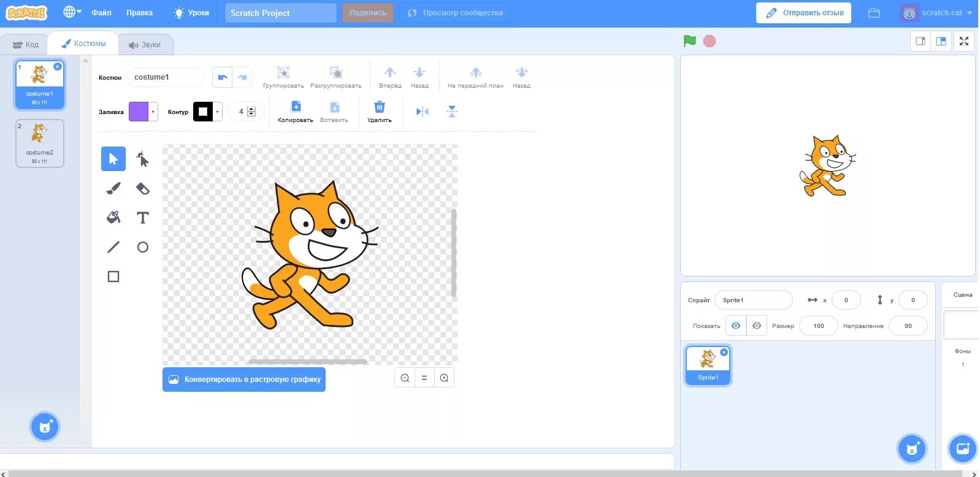
Task: Click the Направление direction field
Action: 908,326
